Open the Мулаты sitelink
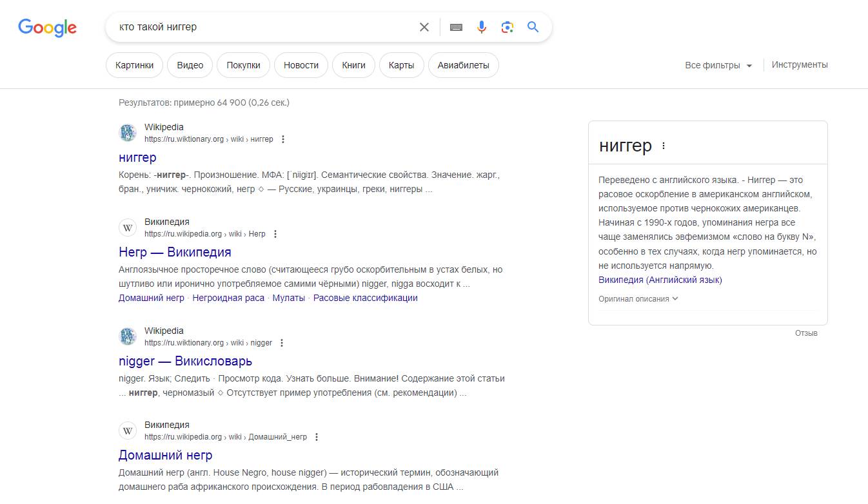Viewport: 868px width, 504px height. [x=289, y=298]
